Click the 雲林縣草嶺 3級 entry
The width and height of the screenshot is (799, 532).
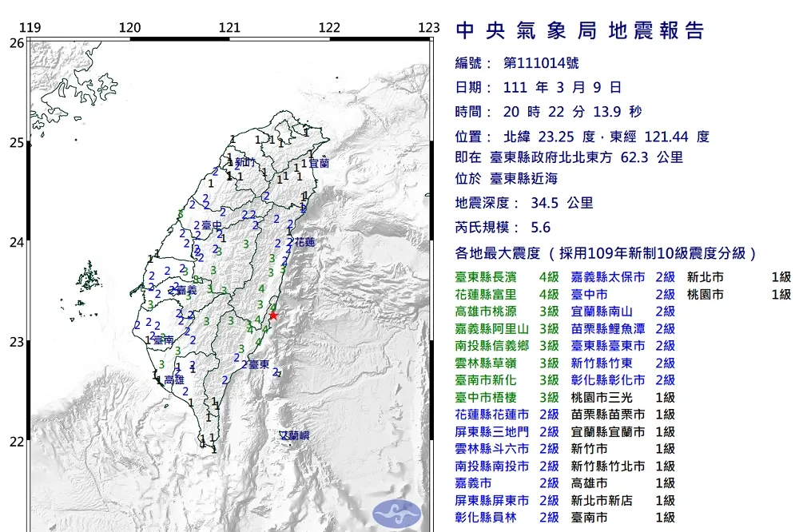(507, 363)
